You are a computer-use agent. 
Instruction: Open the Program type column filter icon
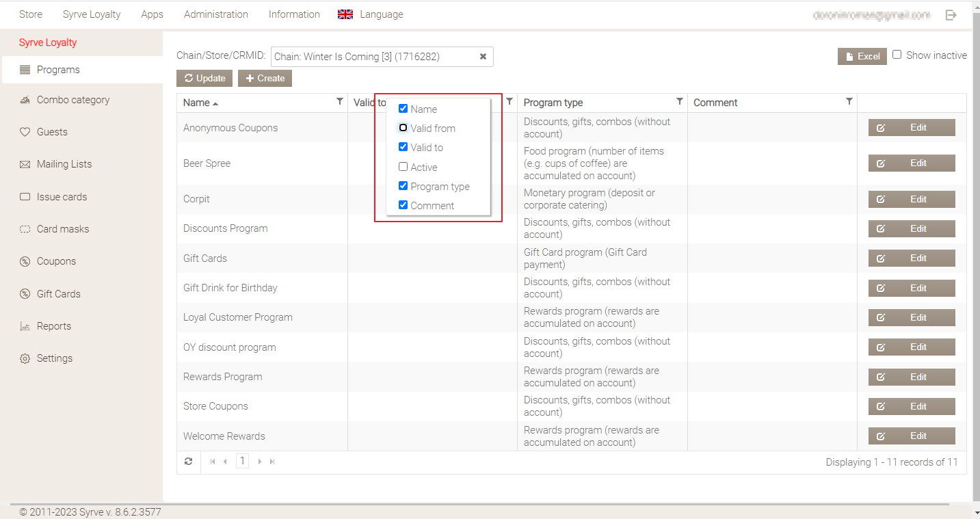click(x=679, y=102)
